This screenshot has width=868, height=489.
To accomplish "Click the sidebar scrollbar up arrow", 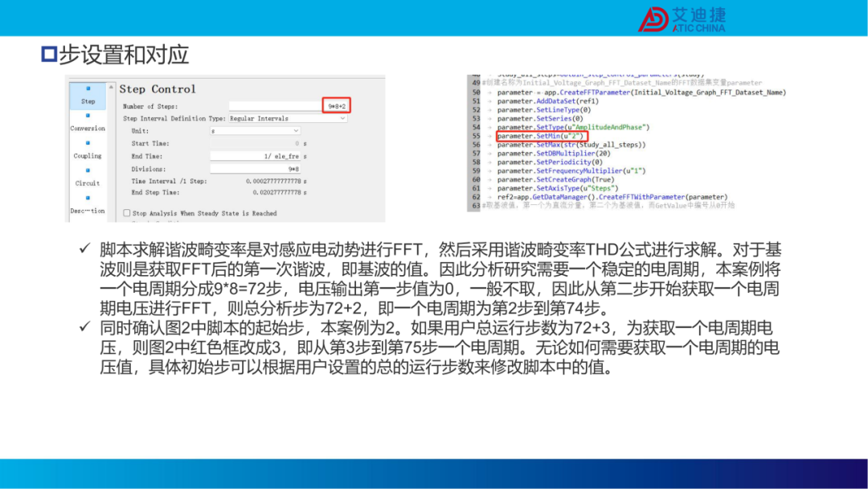I will pyautogui.click(x=111, y=87).
